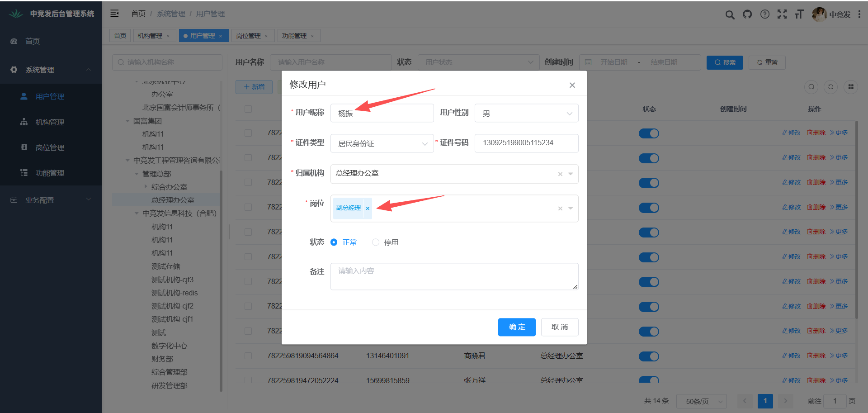868x413 pixels.
Task: Open the 50条/页 page size dropdown
Action: tap(702, 401)
